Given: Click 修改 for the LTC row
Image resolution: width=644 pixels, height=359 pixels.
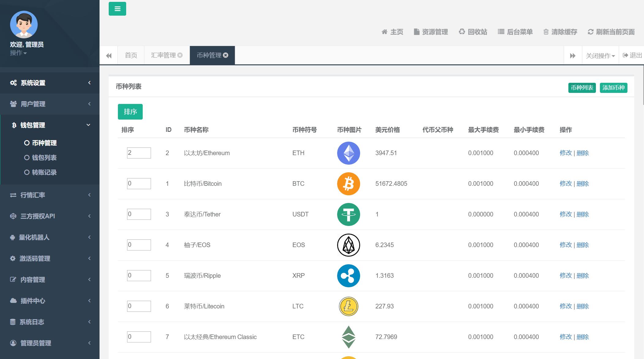Looking at the screenshot, I should [x=566, y=306].
